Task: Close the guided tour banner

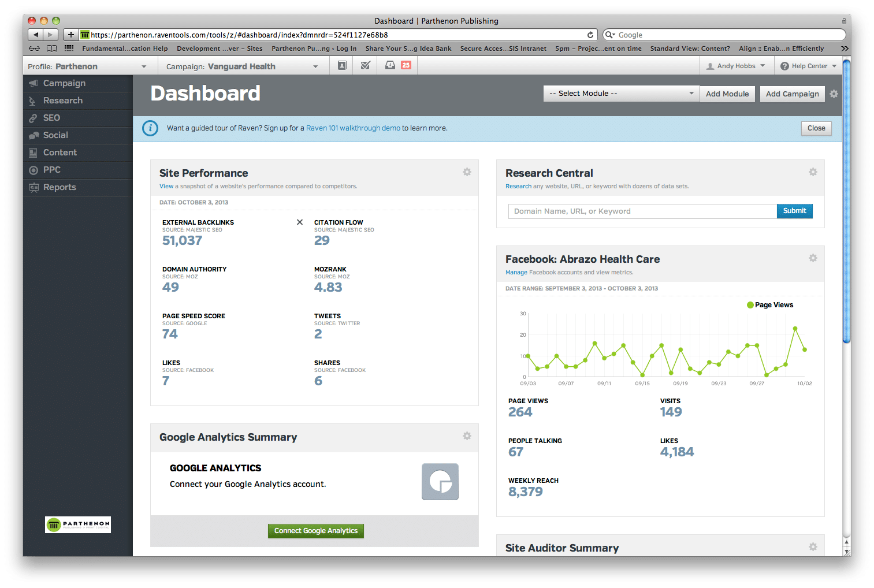Action: [x=816, y=128]
